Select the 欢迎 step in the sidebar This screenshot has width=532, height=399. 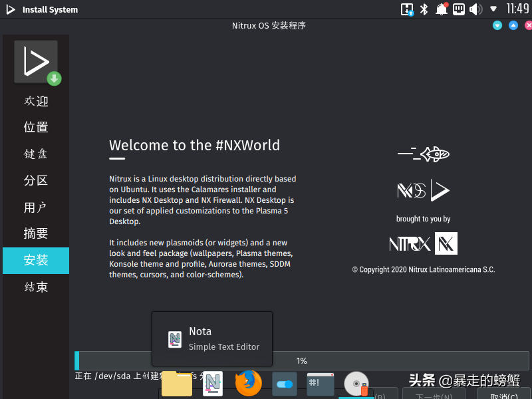click(36, 100)
